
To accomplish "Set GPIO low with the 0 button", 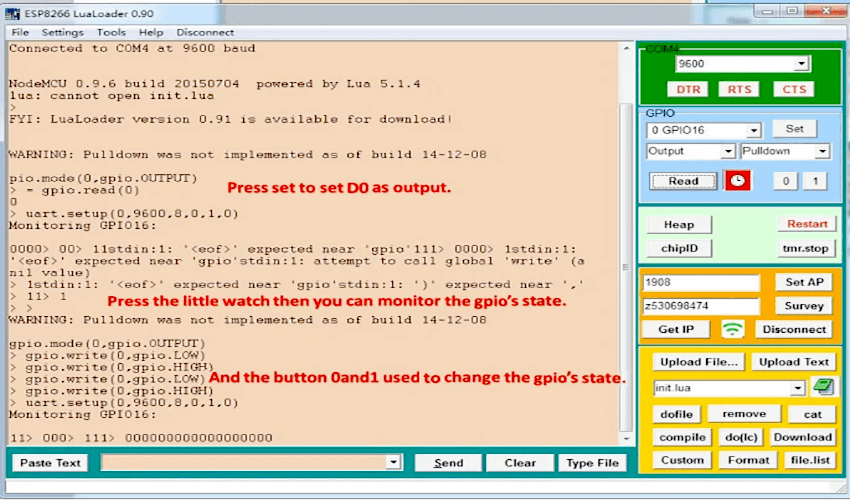I will point(785,181).
